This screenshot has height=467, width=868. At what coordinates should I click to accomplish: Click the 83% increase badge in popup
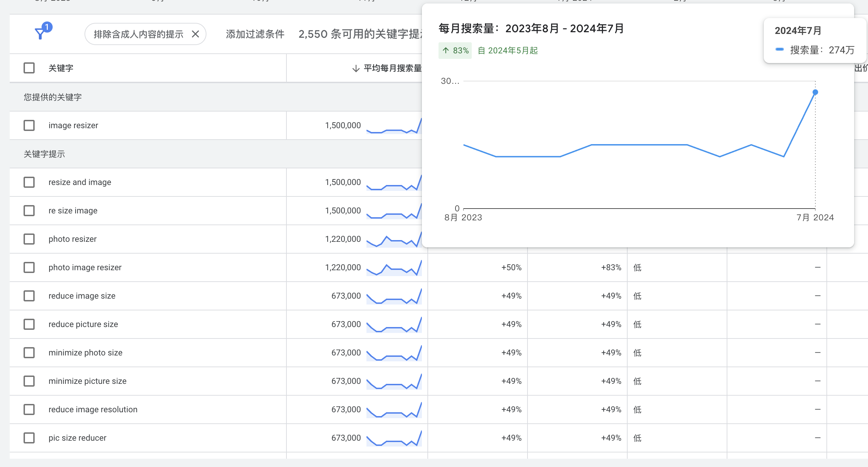tap(455, 51)
